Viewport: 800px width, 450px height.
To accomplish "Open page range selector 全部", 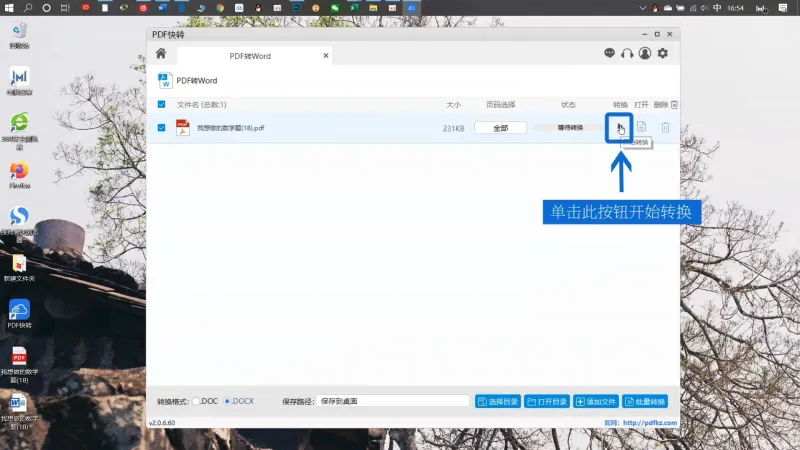I will pos(500,128).
